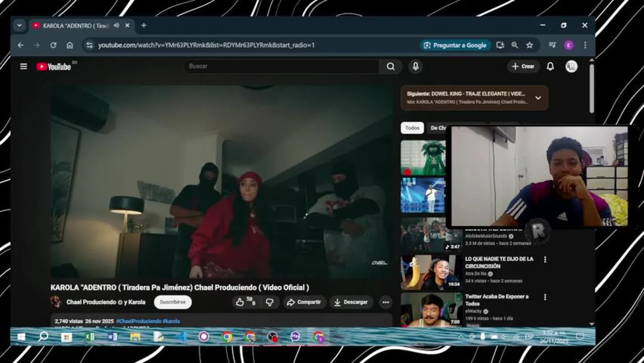
Task: Open File Explorer from the taskbar
Action: tap(135, 336)
